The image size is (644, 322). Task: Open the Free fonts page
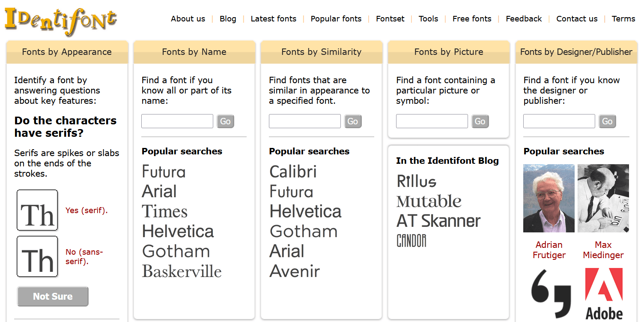[x=472, y=19]
